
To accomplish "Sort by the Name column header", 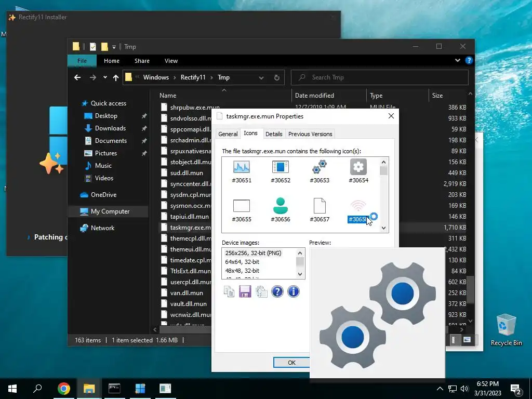I will (x=168, y=96).
